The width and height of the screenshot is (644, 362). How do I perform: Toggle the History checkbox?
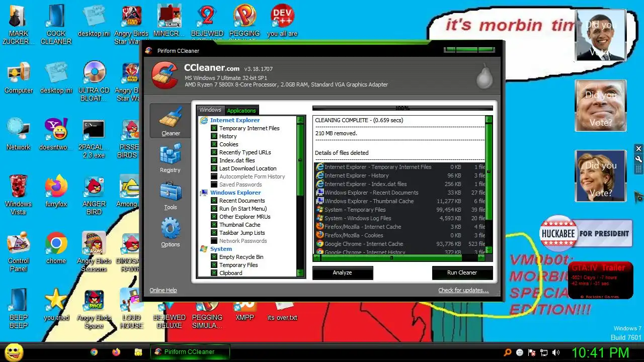(x=214, y=136)
